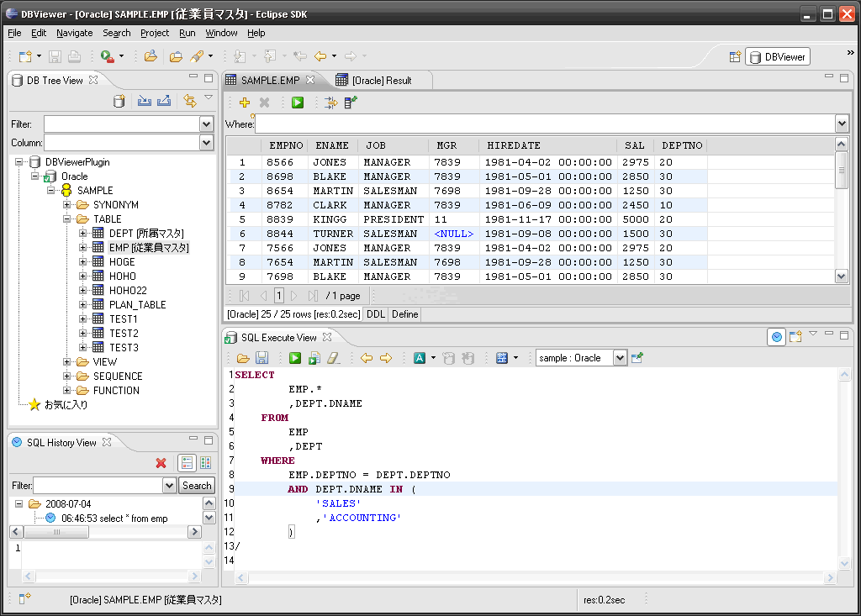This screenshot has width=861, height=616.
Task: Open the Navigate menu
Action: pos(75,33)
